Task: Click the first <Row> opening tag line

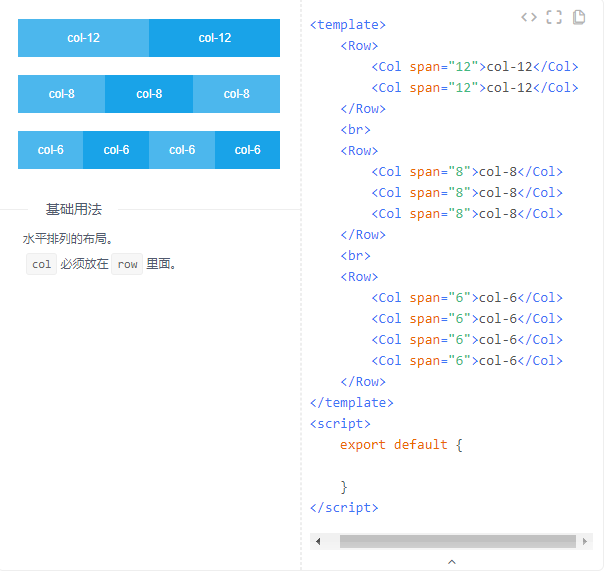Action: click(359, 46)
